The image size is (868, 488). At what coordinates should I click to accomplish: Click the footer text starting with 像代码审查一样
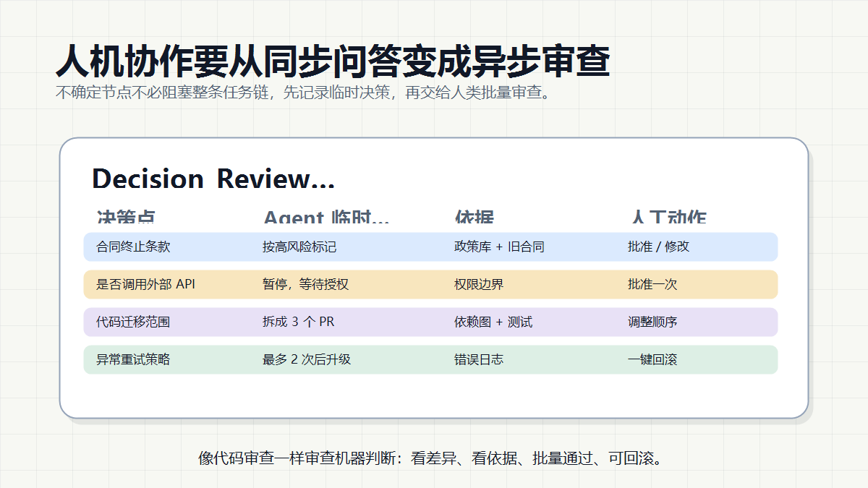coord(430,458)
